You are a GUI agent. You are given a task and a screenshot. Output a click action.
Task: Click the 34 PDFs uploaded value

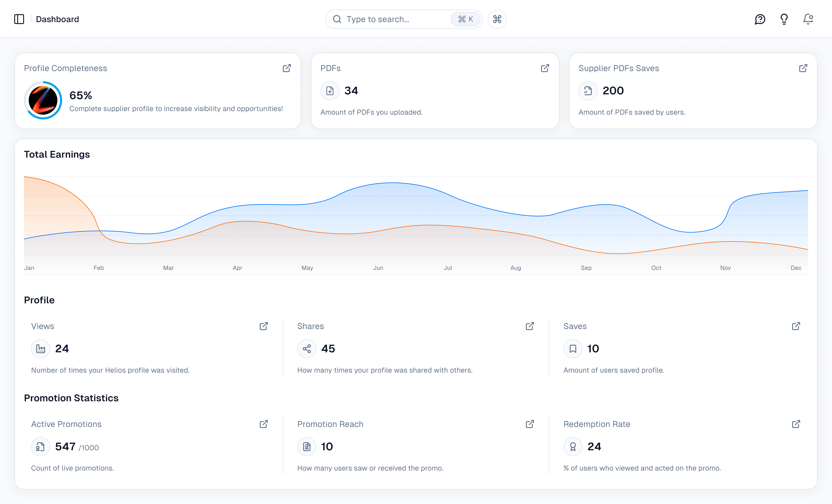351,91
